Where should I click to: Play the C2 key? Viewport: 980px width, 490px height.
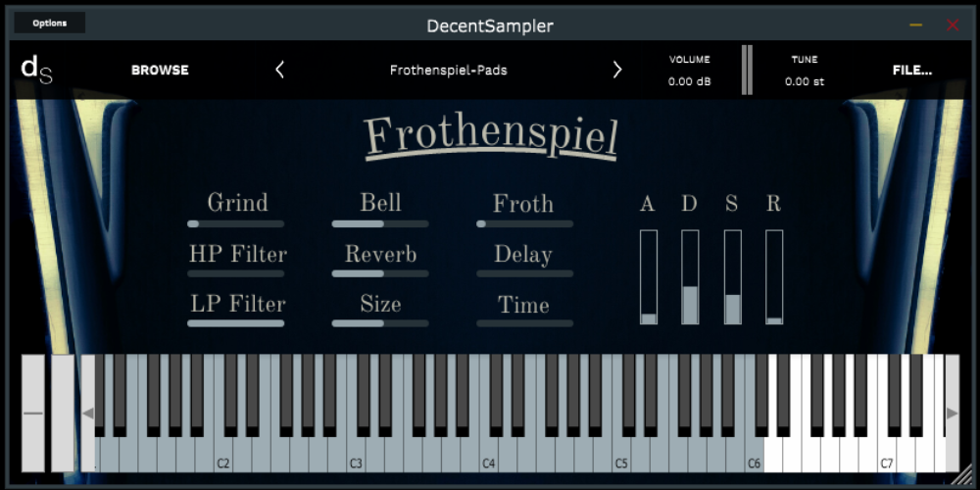[x=222, y=457]
